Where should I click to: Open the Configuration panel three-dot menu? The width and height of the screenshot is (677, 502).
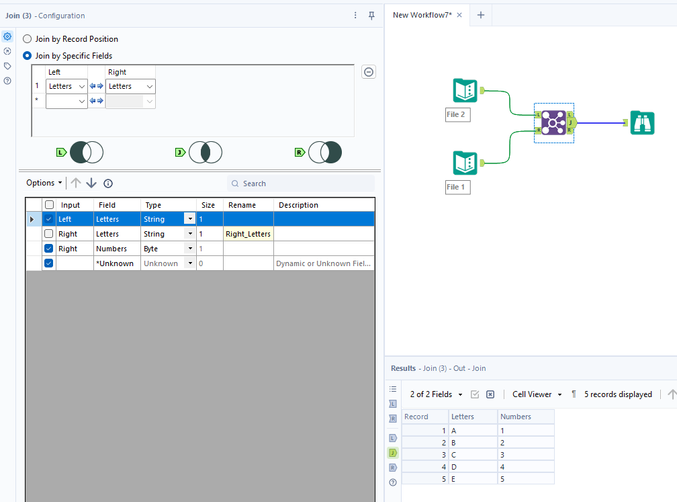click(x=355, y=16)
